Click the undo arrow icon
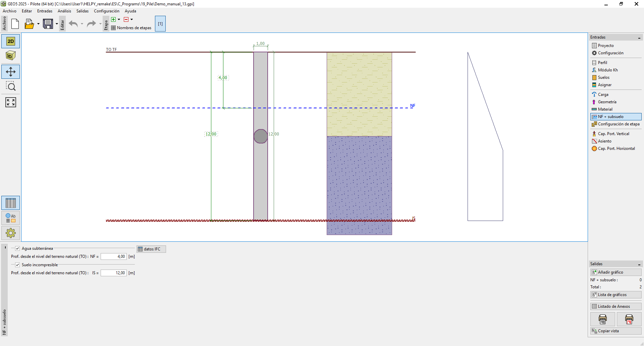The height and width of the screenshot is (346, 644). tap(73, 24)
